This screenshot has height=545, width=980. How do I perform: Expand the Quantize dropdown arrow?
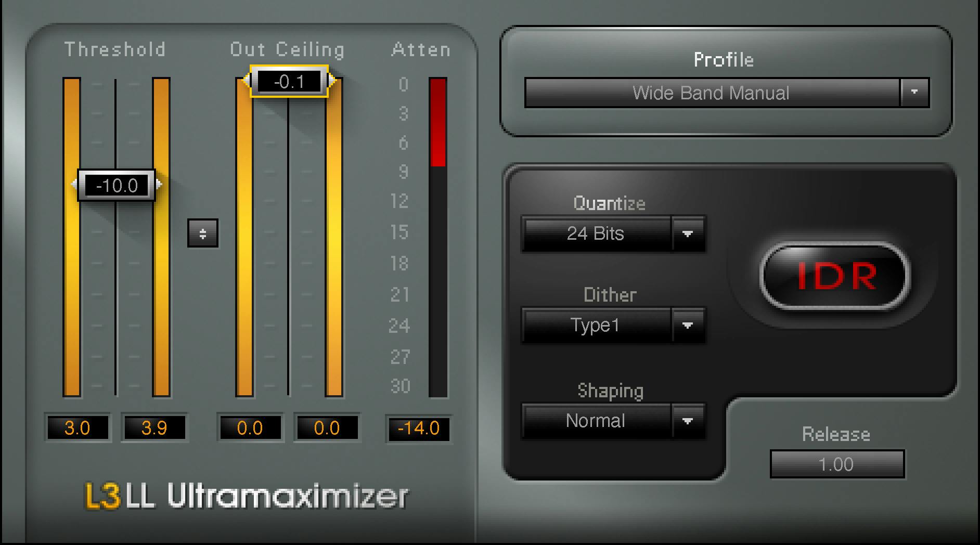coord(687,233)
